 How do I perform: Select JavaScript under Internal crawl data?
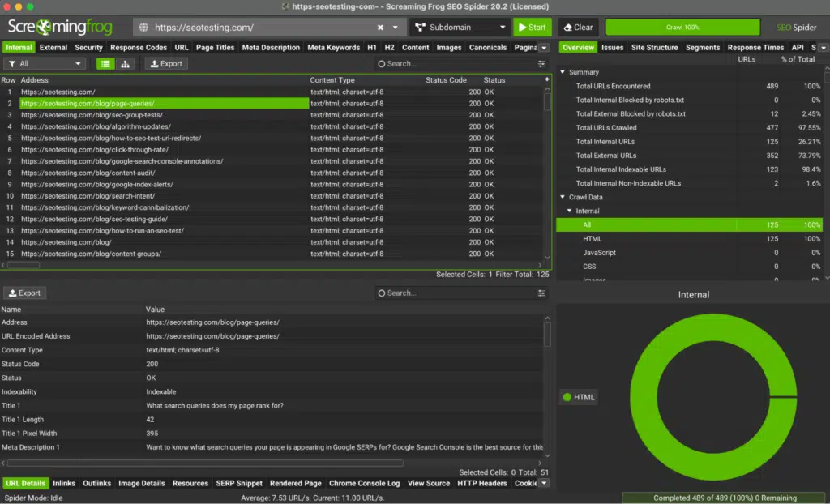point(689,253)
